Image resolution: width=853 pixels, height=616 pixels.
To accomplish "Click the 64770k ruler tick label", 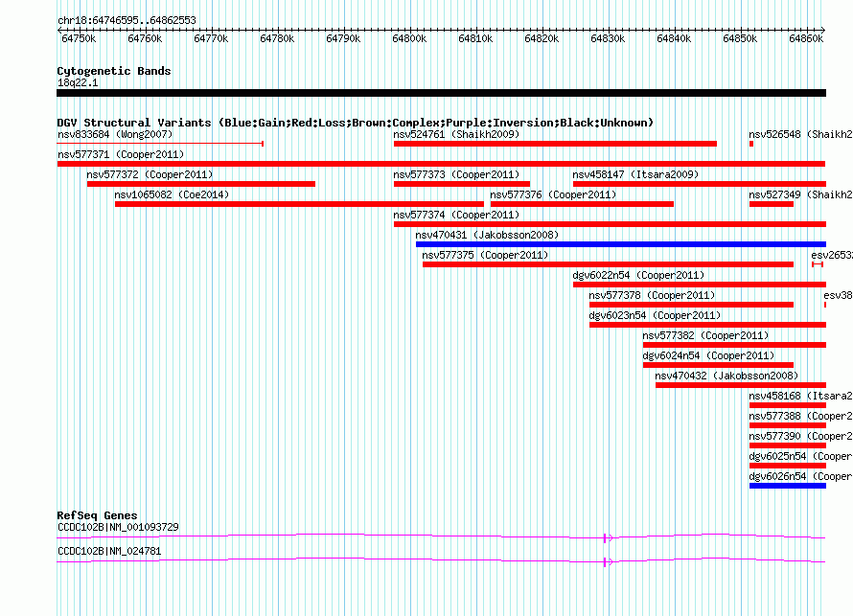I will (211, 39).
